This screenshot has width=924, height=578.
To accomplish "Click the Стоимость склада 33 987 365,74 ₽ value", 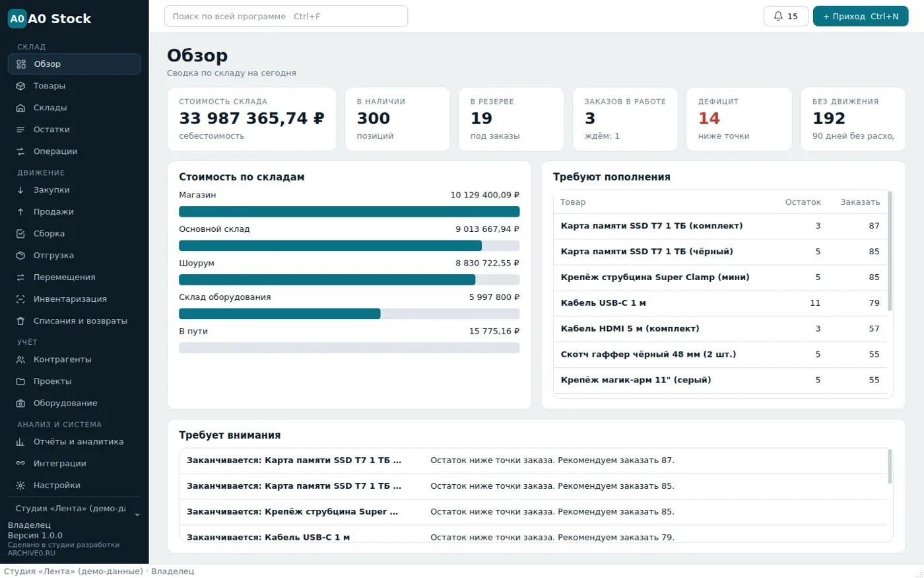I will [251, 118].
